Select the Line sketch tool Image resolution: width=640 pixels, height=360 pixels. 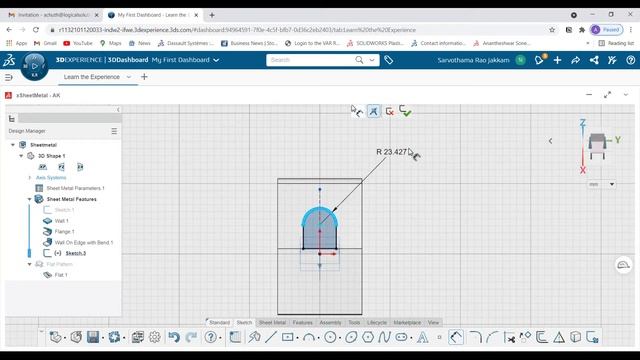(271, 337)
